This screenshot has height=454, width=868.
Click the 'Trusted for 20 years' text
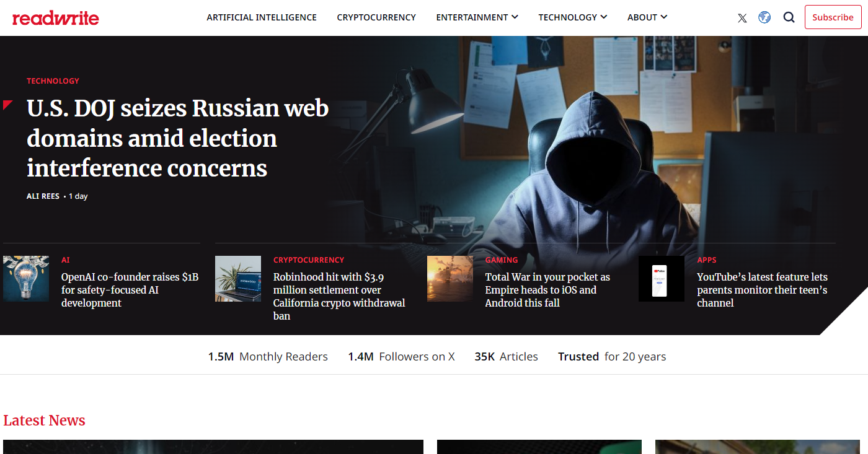pyautogui.click(x=612, y=357)
